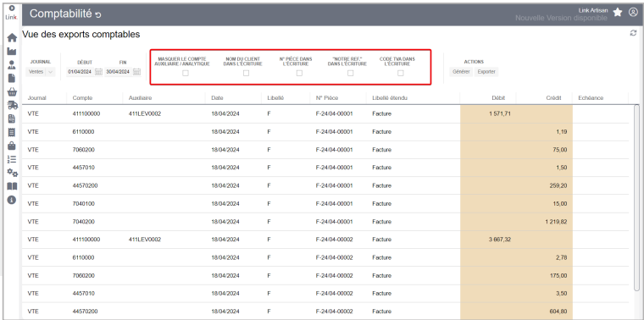Tick Masquer le compte auxiliaire / analytique checkbox

(x=186, y=73)
